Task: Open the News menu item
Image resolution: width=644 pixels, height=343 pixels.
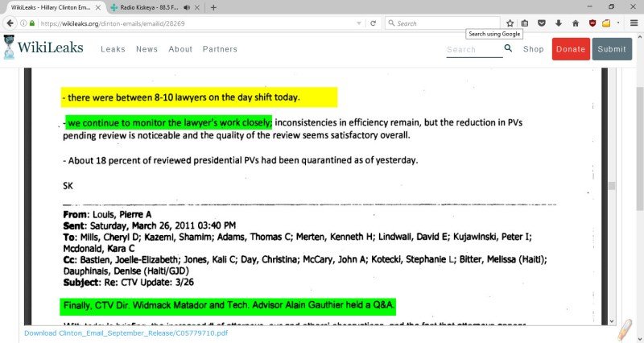Action: point(147,49)
